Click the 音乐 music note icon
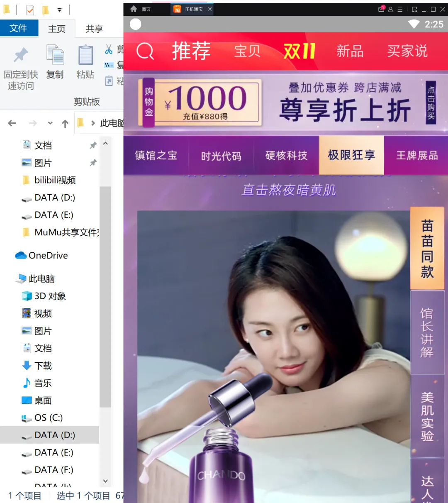The height and width of the screenshot is (503, 448). (27, 383)
